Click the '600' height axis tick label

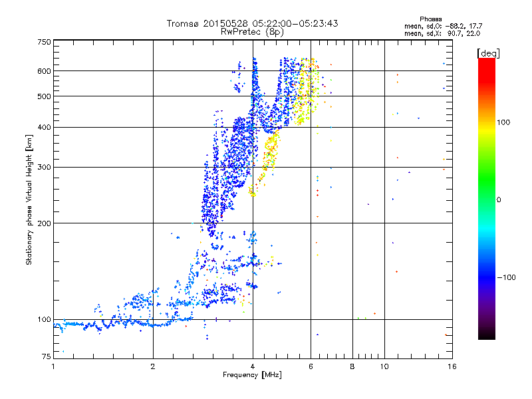point(44,71)
